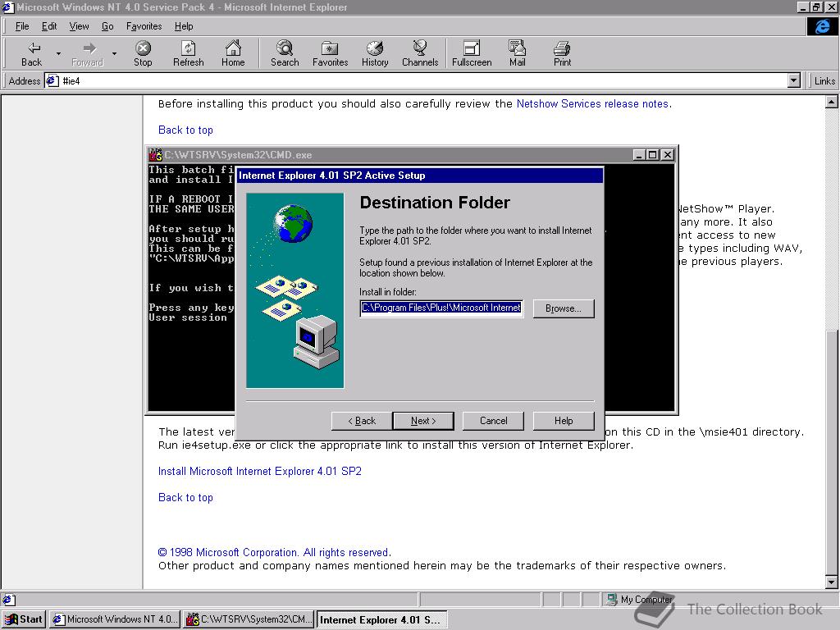Click the CMD.exe window title icon
Image resolution: width=840 pixels, height=630 pixels.
tap(155, 155)
